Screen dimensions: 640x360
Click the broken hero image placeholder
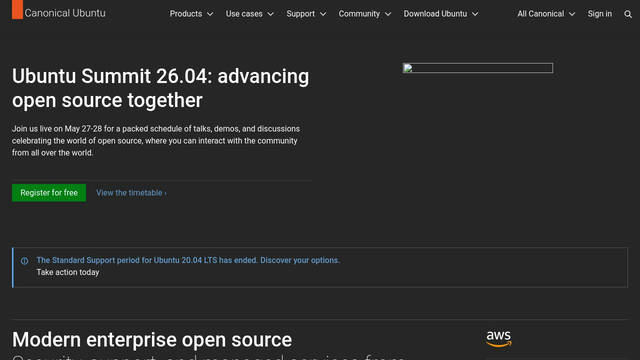(478, 68)
